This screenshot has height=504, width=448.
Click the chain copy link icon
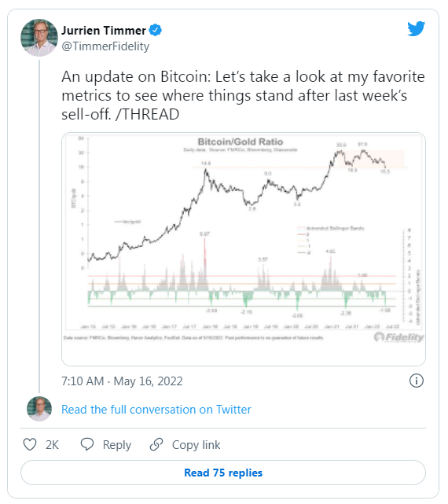click(x=156, y=444)
